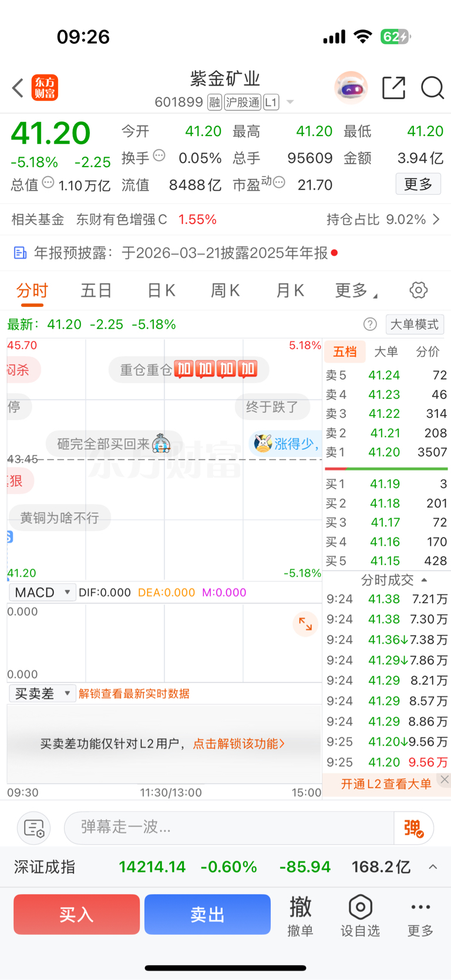Select the 大单 tab

pyautogui.click(x=386, y=352)
